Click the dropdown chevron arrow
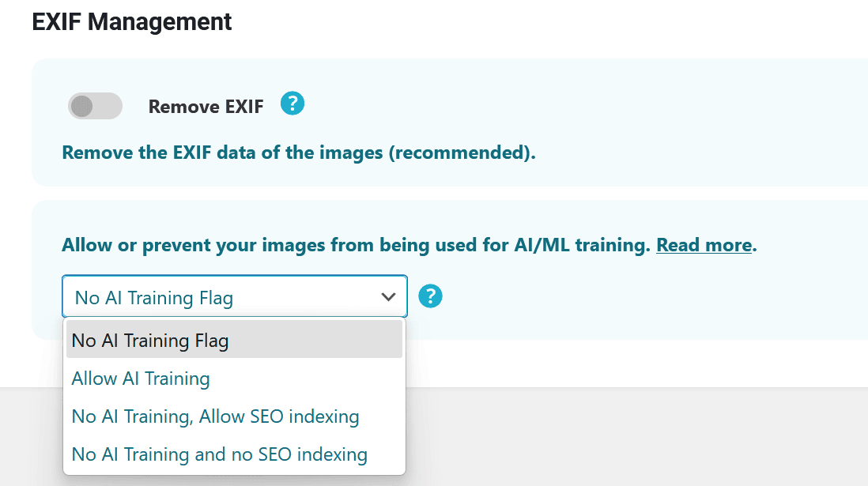This screenshot has height=486, width=868. pos(388,297)
